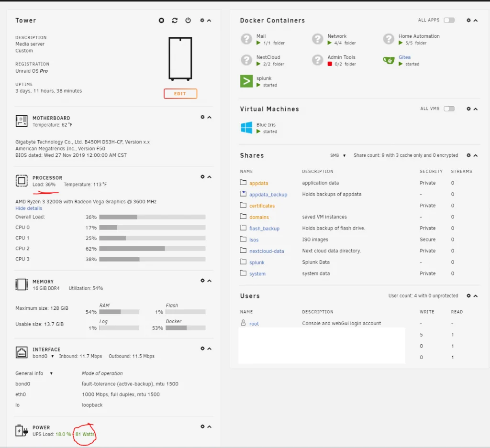This screenshot has width=490, height=448.
Task: Collapse the Tower panel
Action: pyautogui.click(x=209, y=21)
